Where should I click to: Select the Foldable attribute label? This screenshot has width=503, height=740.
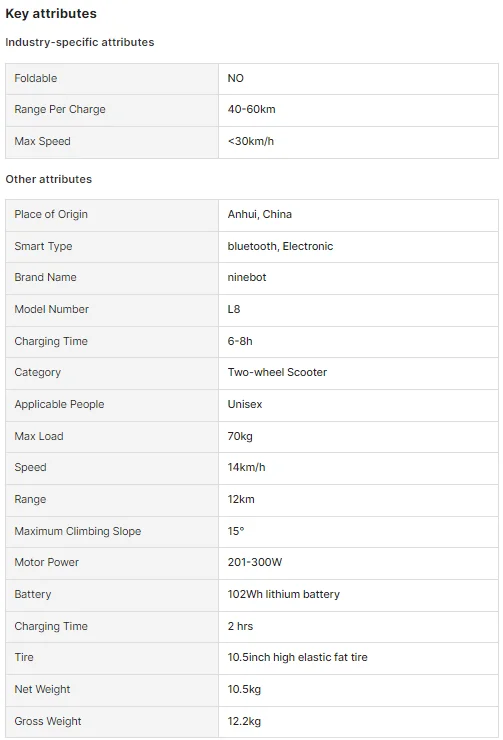click(36, 78)
